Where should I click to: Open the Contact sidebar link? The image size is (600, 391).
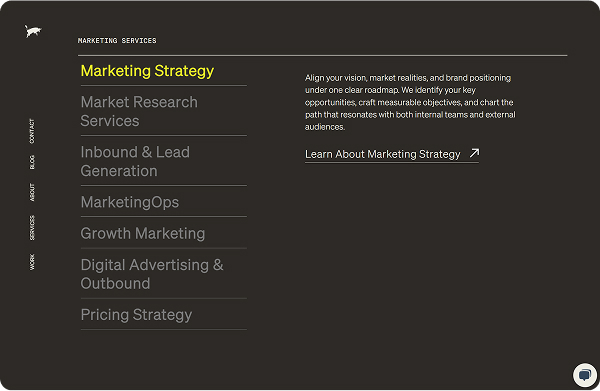(x=32, y=131)
